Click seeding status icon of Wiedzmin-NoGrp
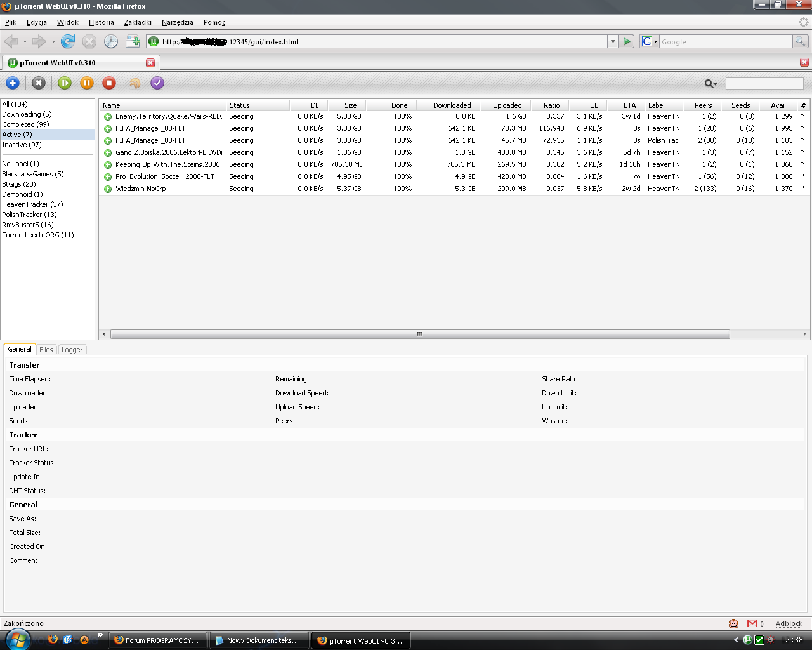 [x=108, y=189]
